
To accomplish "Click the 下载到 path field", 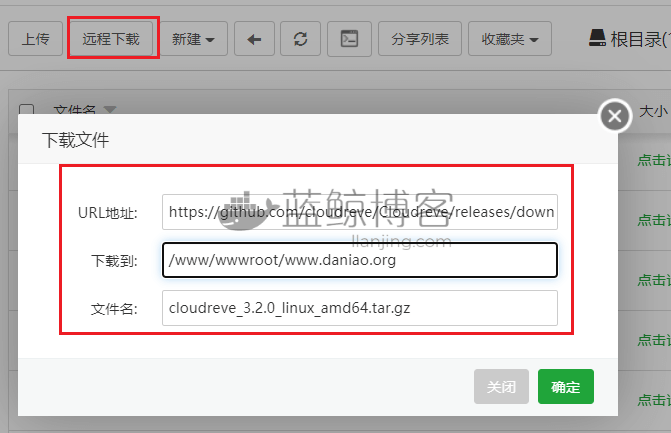I will (x=359, y=260).
